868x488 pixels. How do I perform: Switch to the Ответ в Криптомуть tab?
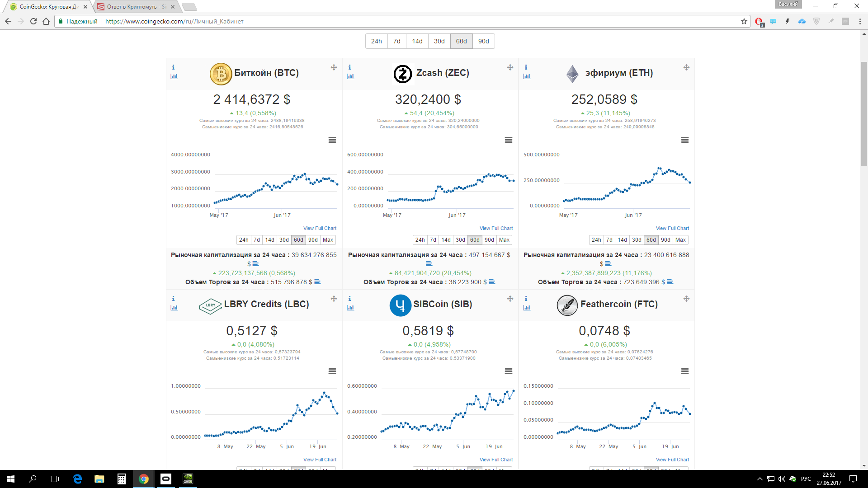(136, 7)
